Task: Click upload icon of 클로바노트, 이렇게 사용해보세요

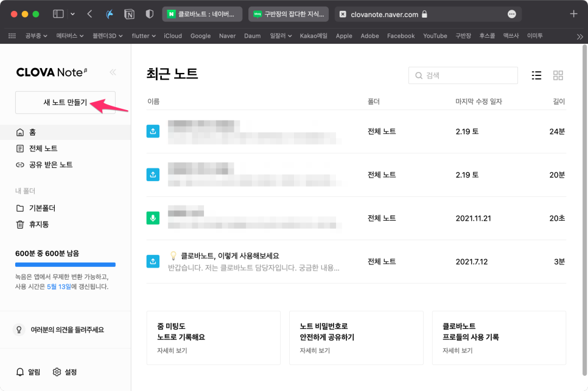Action: tap(153, 261)
